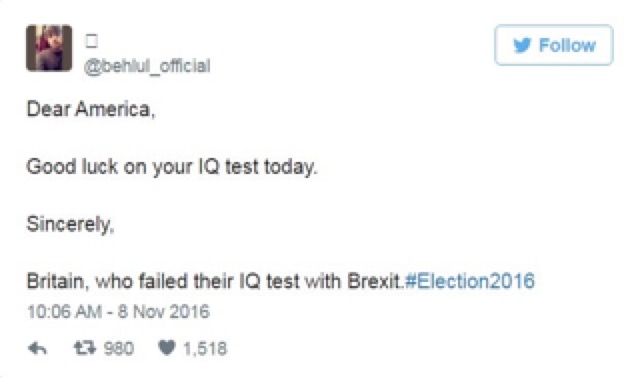638x378 pixels.
Task: Open the profile avatar picture
Action: (49, 48)
